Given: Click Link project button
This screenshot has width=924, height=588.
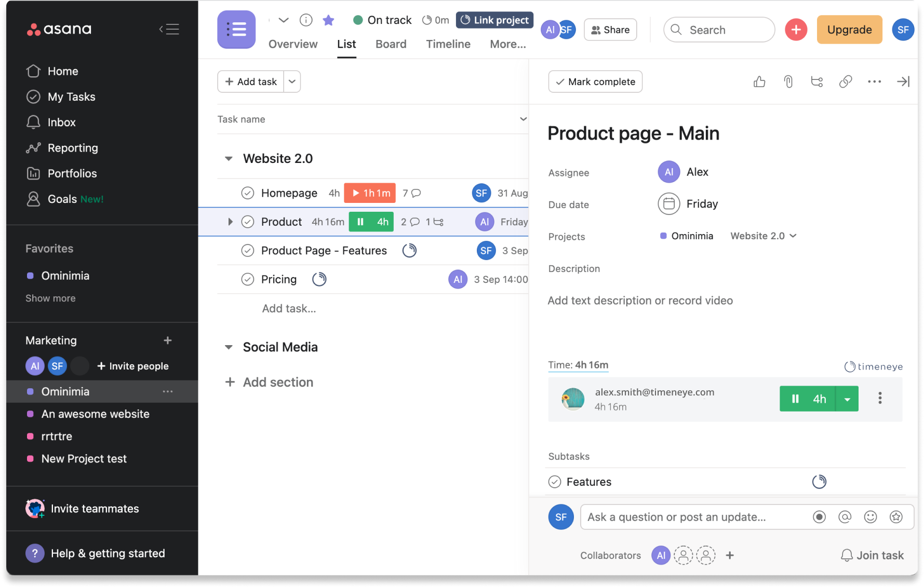Looking at the screenshot, I should pyautogui.click(x=494, y=20).
